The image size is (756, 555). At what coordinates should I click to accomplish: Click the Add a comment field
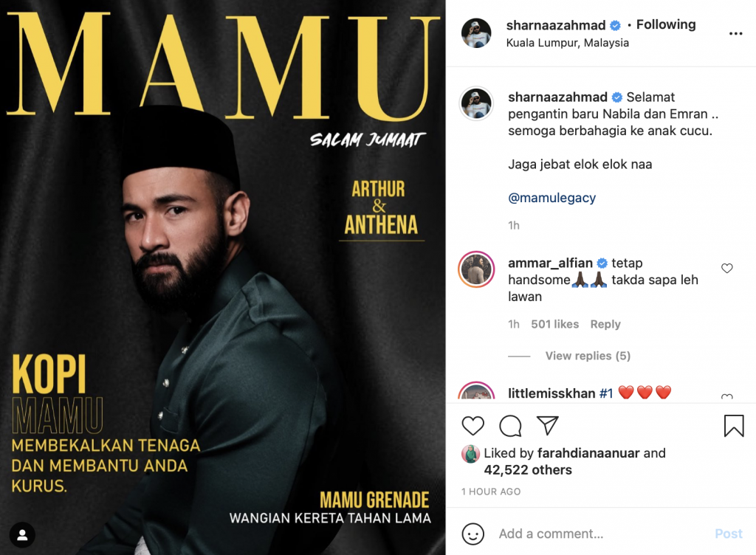[602, 534]
